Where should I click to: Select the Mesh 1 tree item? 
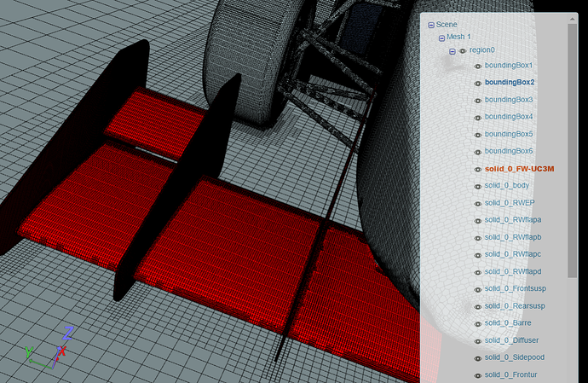pyautogui.click(x=458, y=37)
